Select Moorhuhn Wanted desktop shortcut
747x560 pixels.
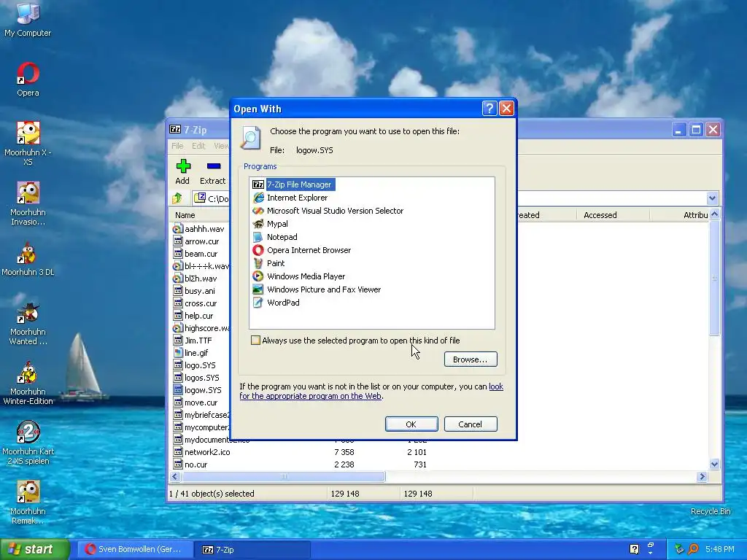(28, 323)
